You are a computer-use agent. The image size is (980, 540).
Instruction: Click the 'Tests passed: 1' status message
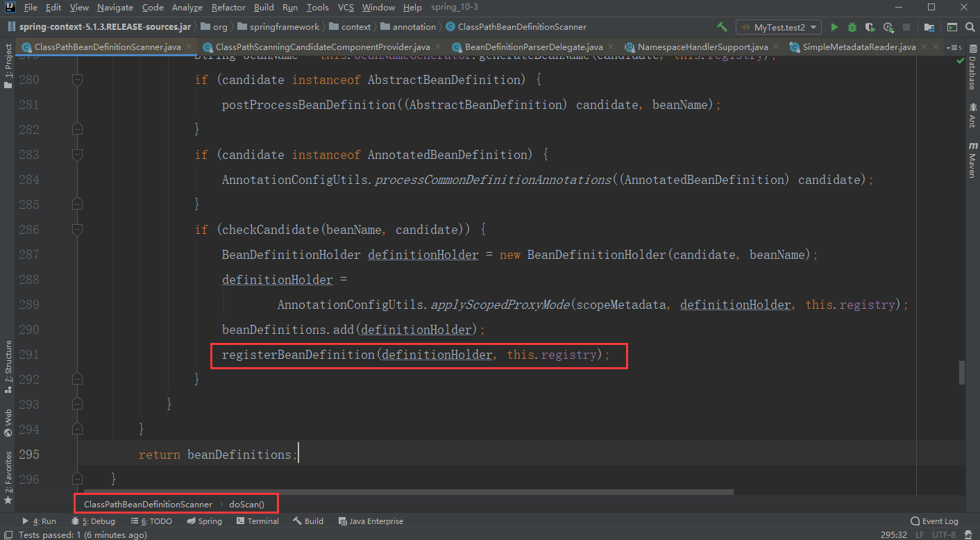(83, 535)
